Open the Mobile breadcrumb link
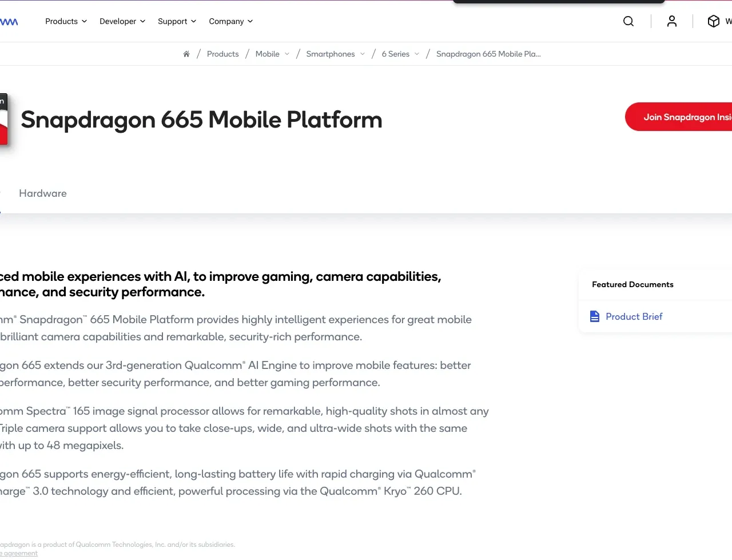This screenshot has height=560, width=732. point(268,54)
